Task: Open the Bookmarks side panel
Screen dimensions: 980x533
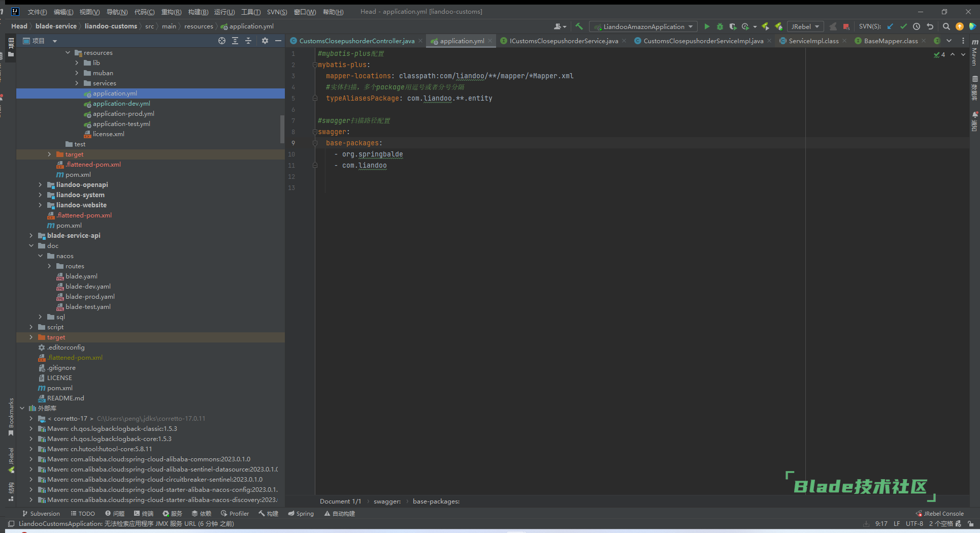Action: click(11, 417)
